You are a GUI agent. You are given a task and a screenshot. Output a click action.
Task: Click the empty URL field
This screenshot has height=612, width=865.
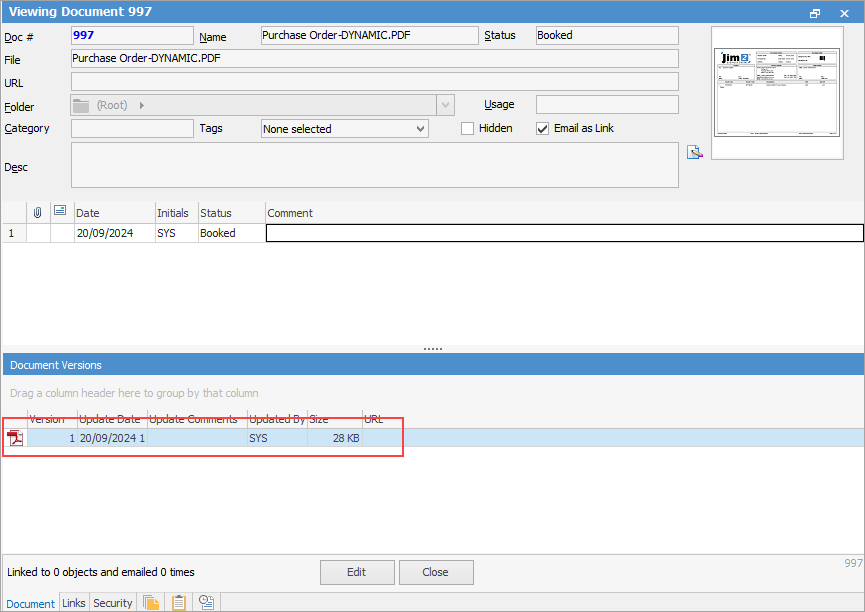[375, 82]
